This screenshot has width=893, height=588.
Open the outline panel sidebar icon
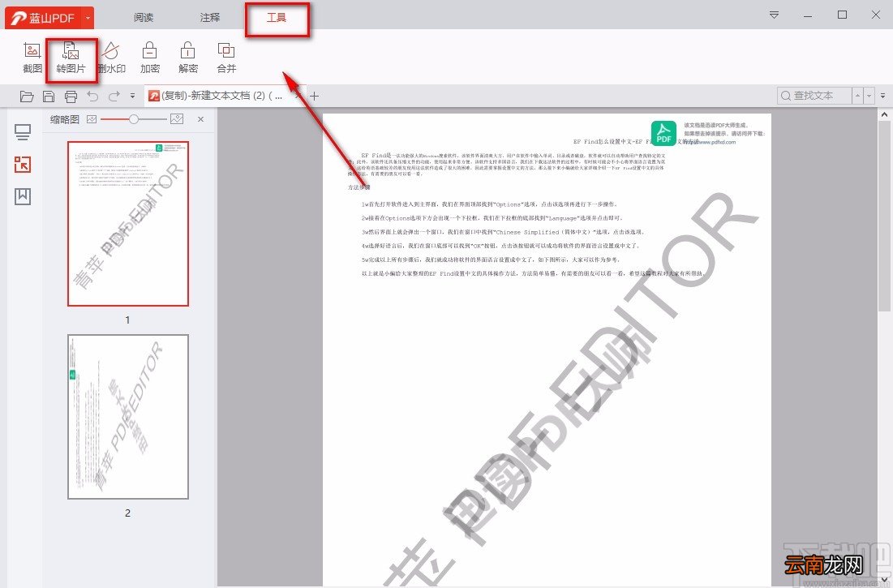tap(23, 133)
